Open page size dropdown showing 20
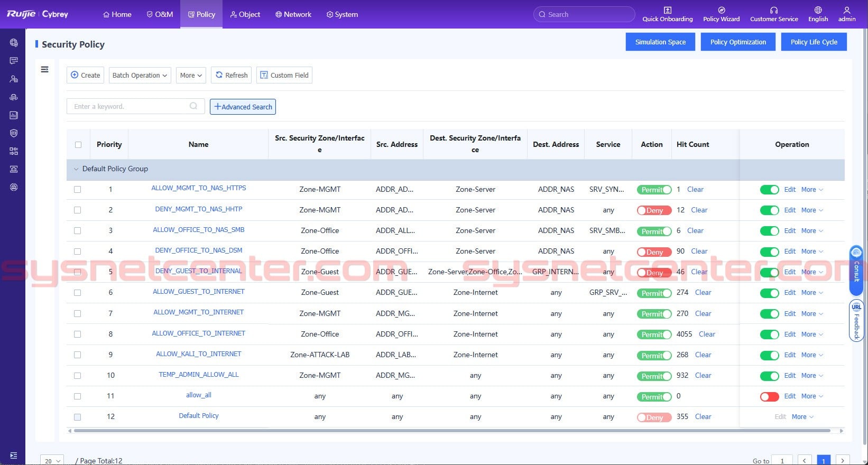 point(52,461)
